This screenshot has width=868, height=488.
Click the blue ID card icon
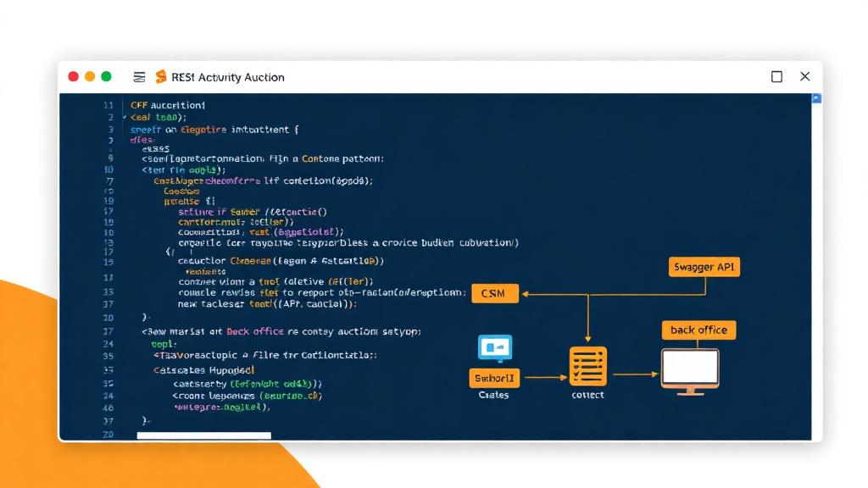click(495, 348)
